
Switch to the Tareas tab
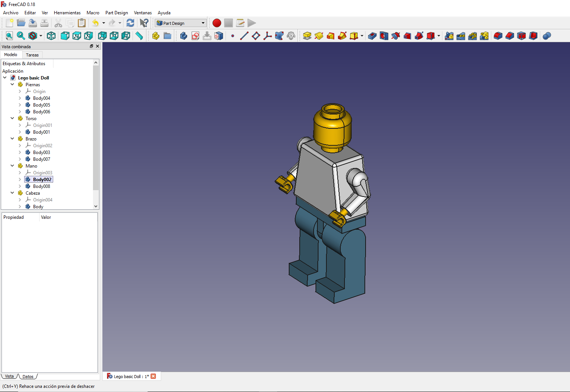point(32,55)
